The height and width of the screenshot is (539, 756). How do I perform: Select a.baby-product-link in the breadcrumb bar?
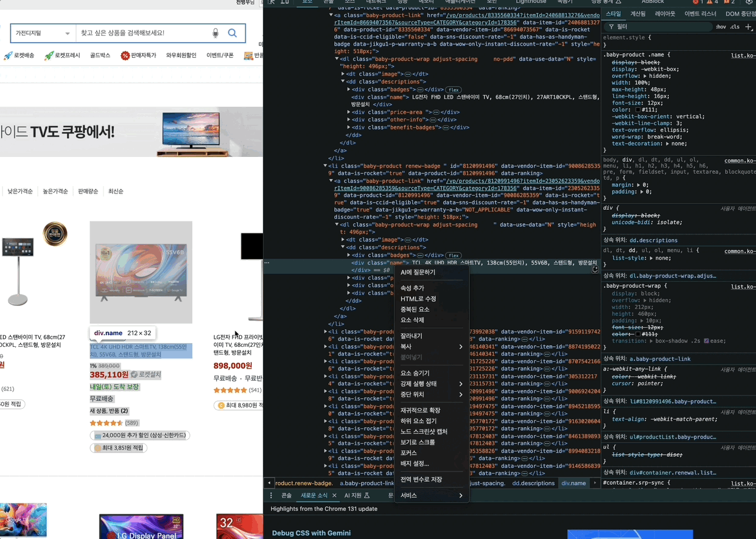pos(367,483)
